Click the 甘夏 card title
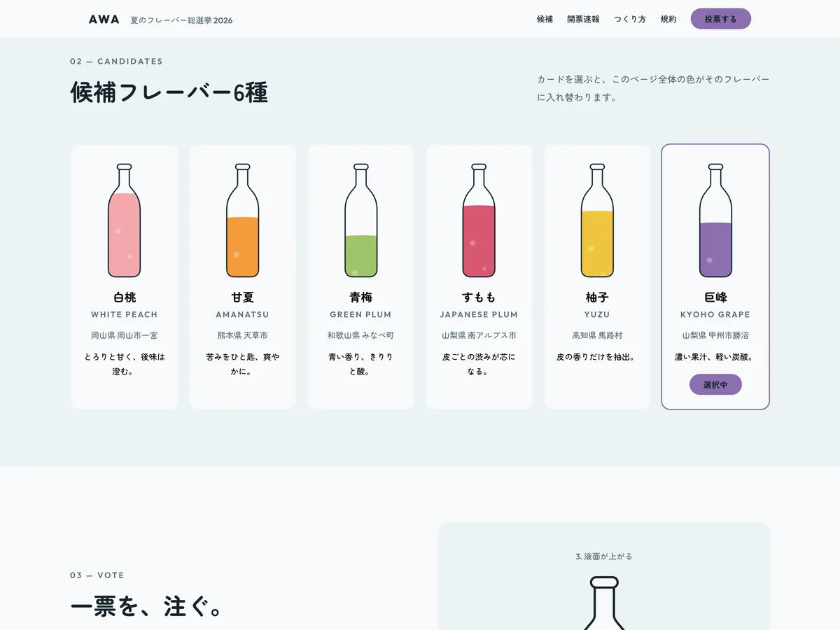 tap(243, 297)
